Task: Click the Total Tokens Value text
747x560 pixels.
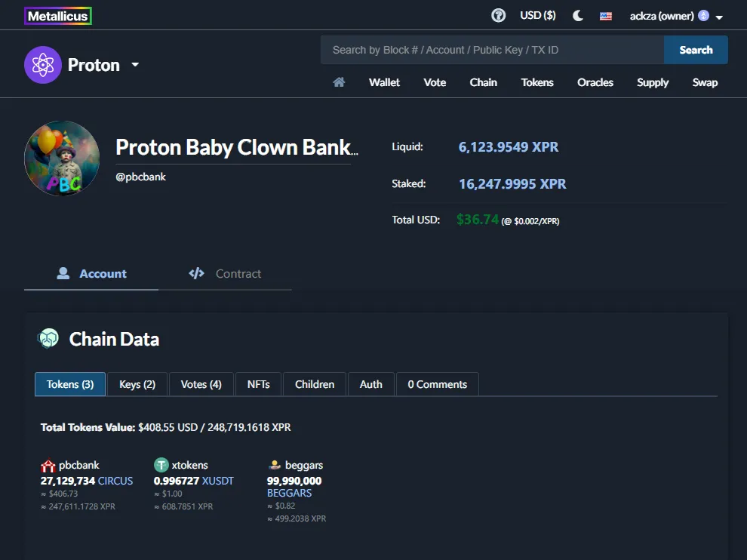Action: (x=165, y=427)
